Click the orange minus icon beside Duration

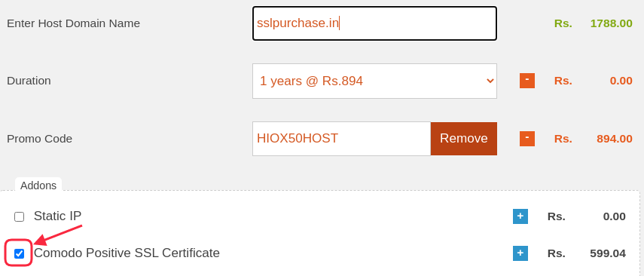pyautogui.click(x=527, y=81)
